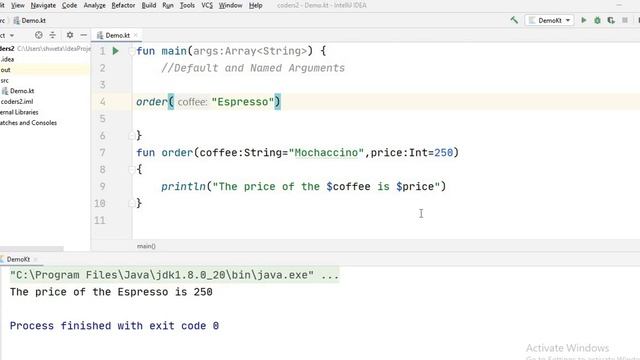Screen dimensions: 640x360
Task: Open the DemoKt run configuration dropdown
Action: [x=550, y=20]
